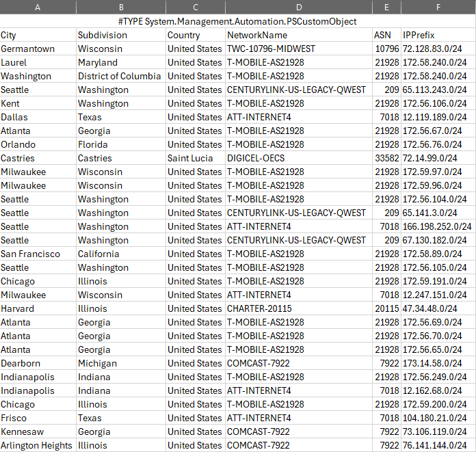Select the Florida subdivision cell

click(121, 144)
